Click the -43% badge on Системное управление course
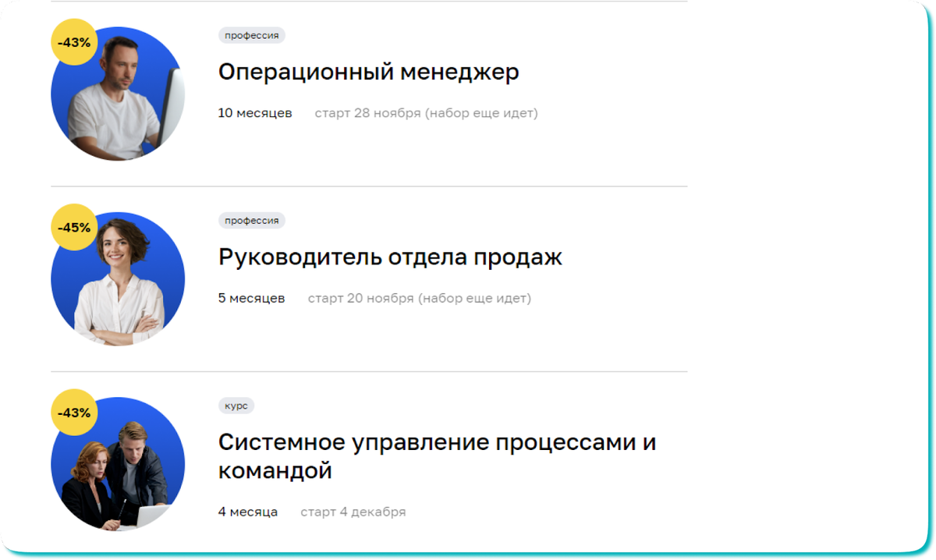Viewport: 936px width, 560px height. tap(73, 412)
